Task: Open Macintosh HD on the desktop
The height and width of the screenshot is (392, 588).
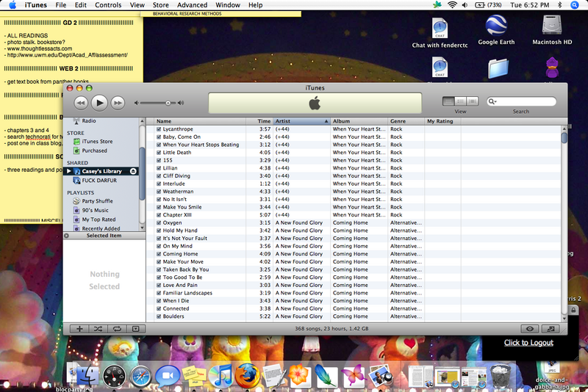Action: coord(552,30)
